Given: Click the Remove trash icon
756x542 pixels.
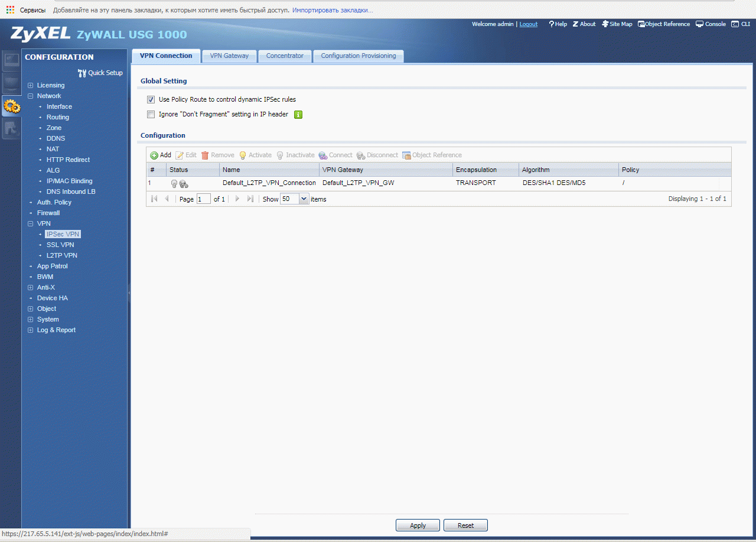Looking at the screenshot, I should tap(205, 155).
